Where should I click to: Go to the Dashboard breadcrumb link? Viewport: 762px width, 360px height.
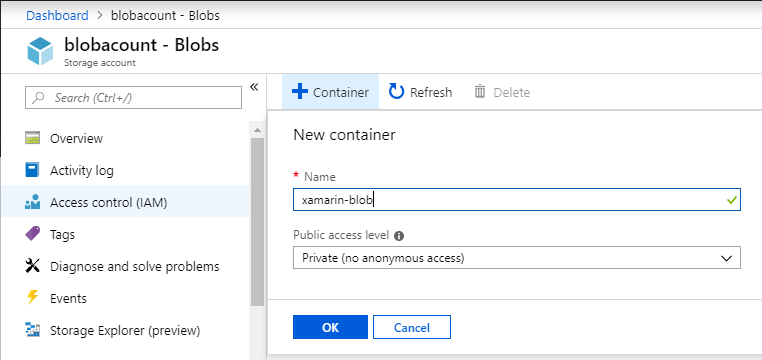pos(57,16)
